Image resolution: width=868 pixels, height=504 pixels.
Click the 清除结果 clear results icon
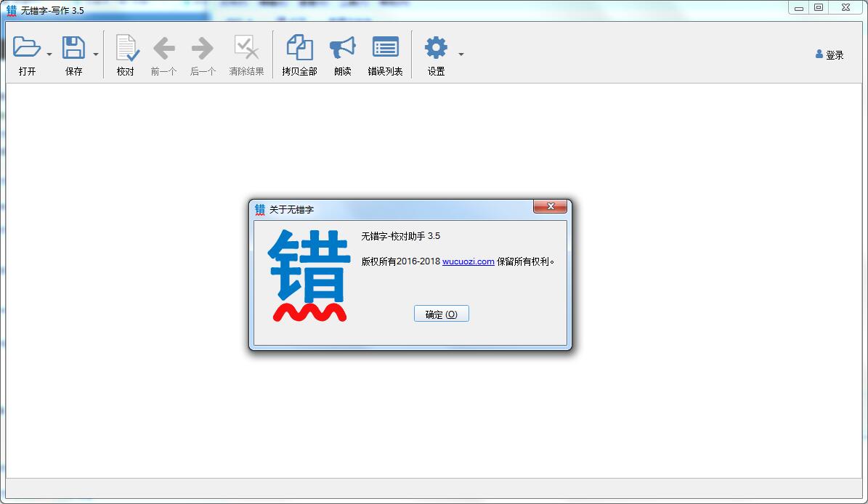click(x=247, y=47)
